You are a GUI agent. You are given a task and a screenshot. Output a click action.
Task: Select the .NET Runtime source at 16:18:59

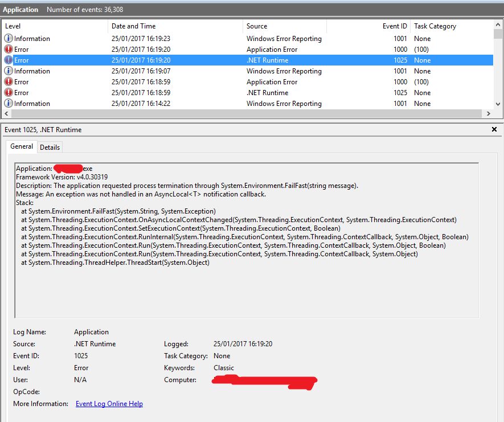(268, 93)
